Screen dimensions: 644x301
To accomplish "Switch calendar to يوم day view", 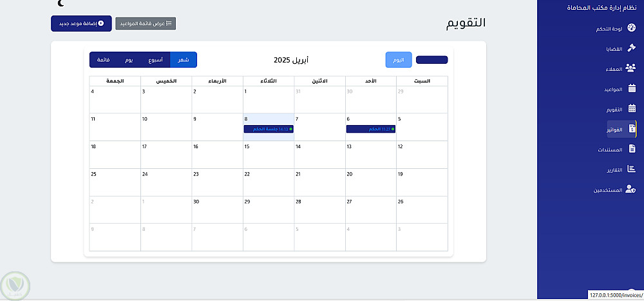I will point(129,60).
